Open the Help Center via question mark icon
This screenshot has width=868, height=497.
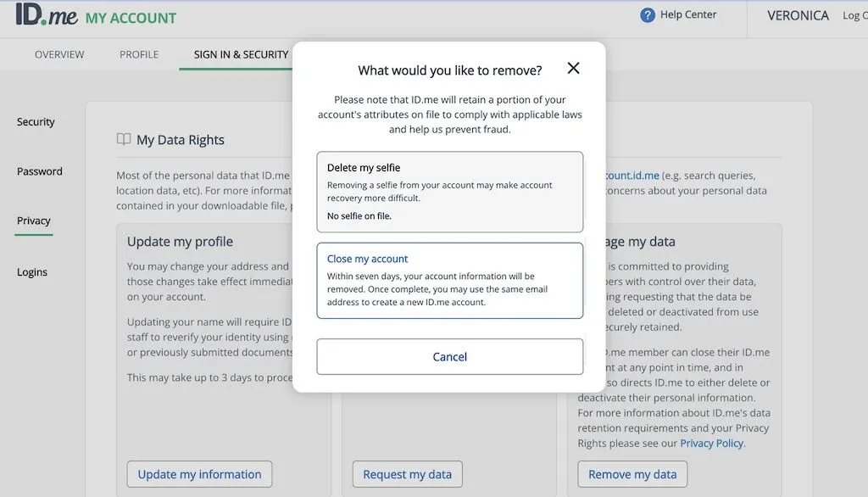pos(647,14)
